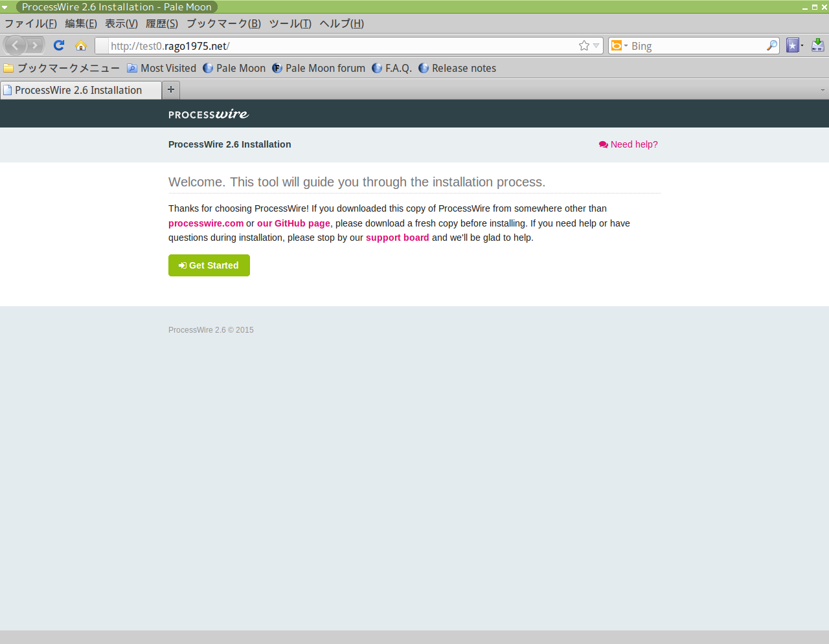Open the 編集(E) menu
Screen dimensions: 829x644
tap(81, 23)
